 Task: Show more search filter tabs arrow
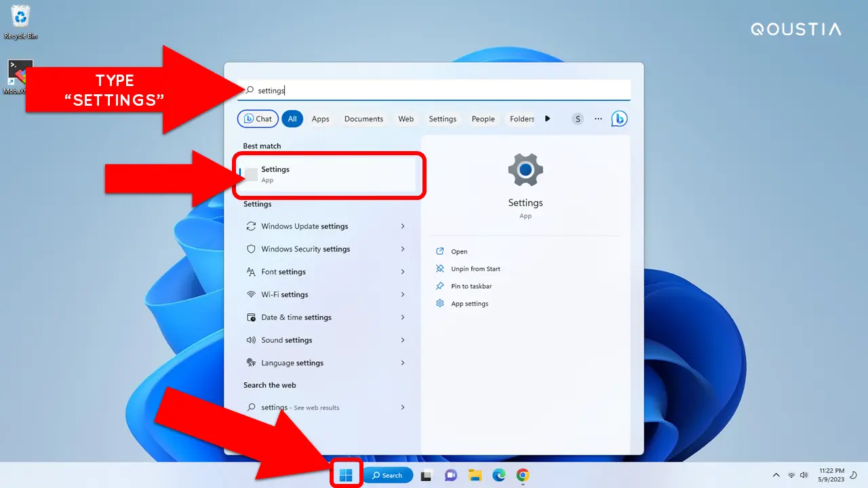pos(547,119)
